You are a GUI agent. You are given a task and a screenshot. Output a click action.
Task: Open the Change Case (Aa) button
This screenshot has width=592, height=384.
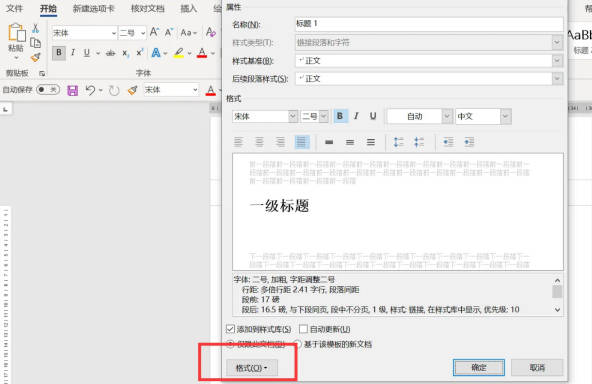tap(187, 33)
